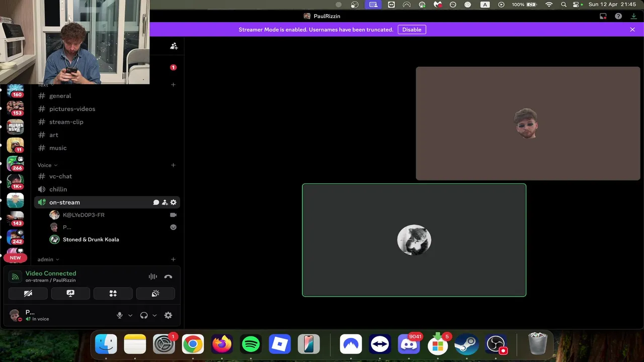This screenshot has height=362, width=644.
Task: Open server with 160 notifications
Action: pos(15,90)
